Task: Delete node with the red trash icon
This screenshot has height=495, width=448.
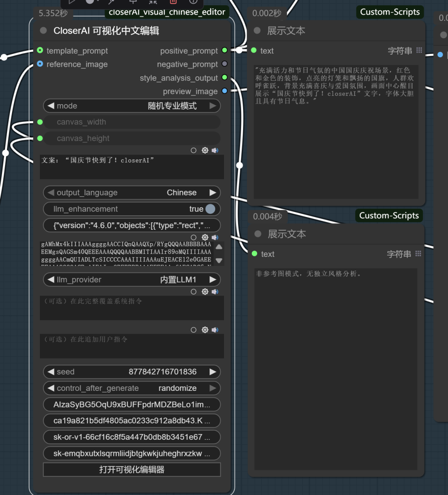Action: click(x=173, y=2)
